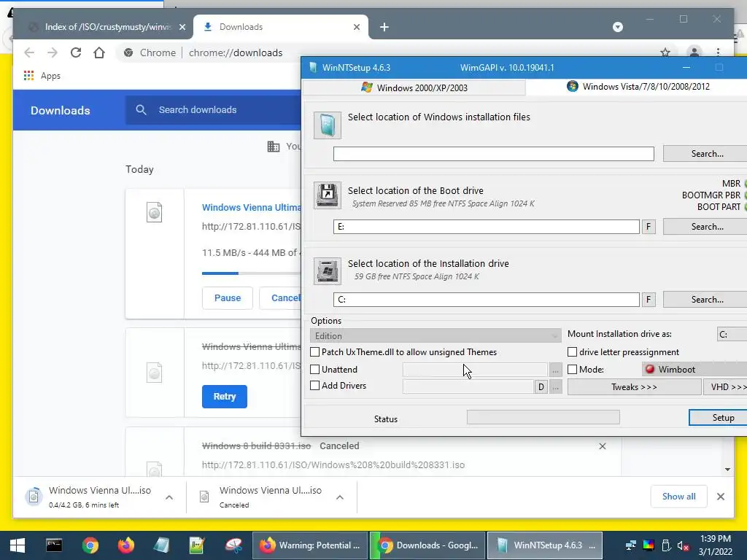Open the Mount Installation drive as dropdown
747x560 pixels.
(732, 334)
